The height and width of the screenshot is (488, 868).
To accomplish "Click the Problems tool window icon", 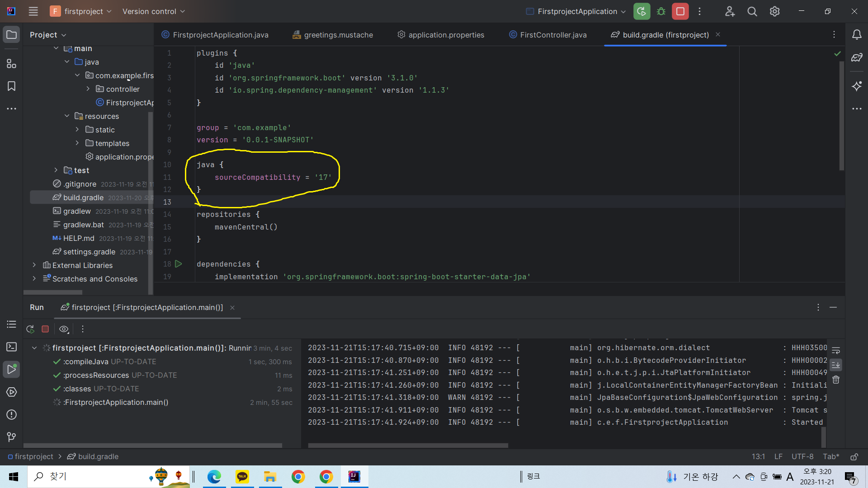I will coord(11,414).
